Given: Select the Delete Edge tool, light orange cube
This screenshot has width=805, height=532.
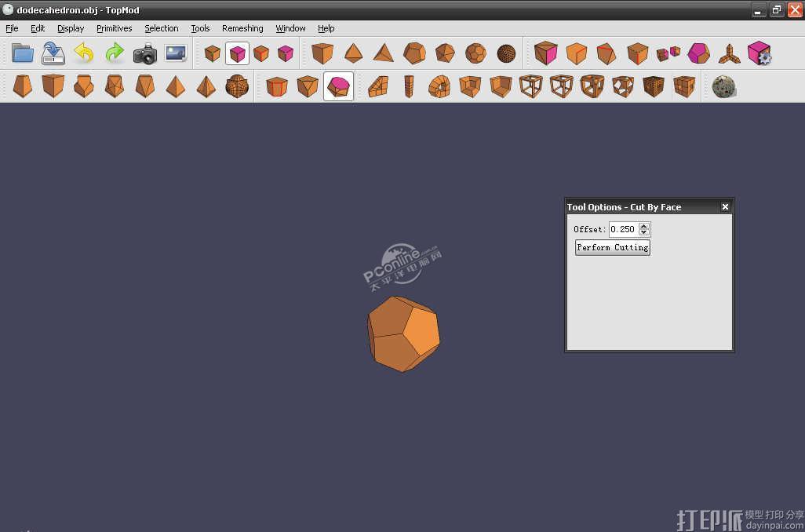Looking at the screenshot, I should tap(576, 53).
